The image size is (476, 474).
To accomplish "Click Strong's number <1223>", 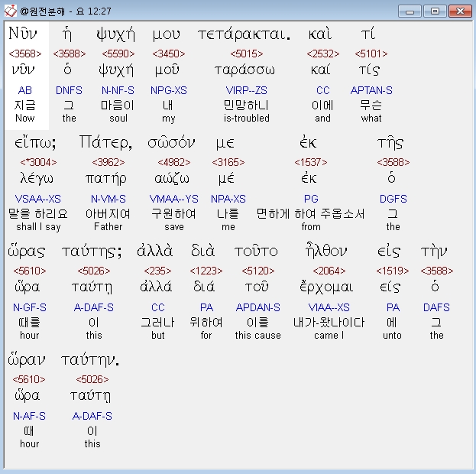I will tap(206, 271).
